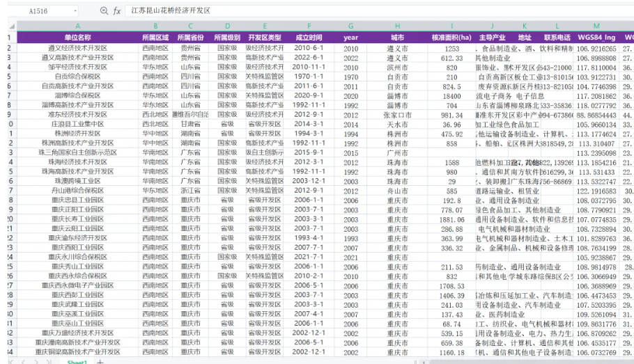Select column B header
Screen dimensions: 634x364
155,26
